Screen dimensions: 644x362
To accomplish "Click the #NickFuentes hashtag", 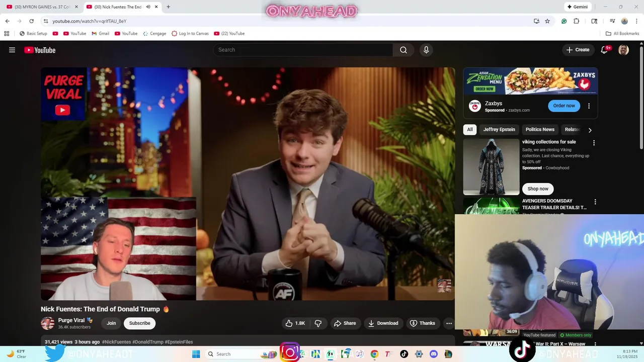I will 116,342.
